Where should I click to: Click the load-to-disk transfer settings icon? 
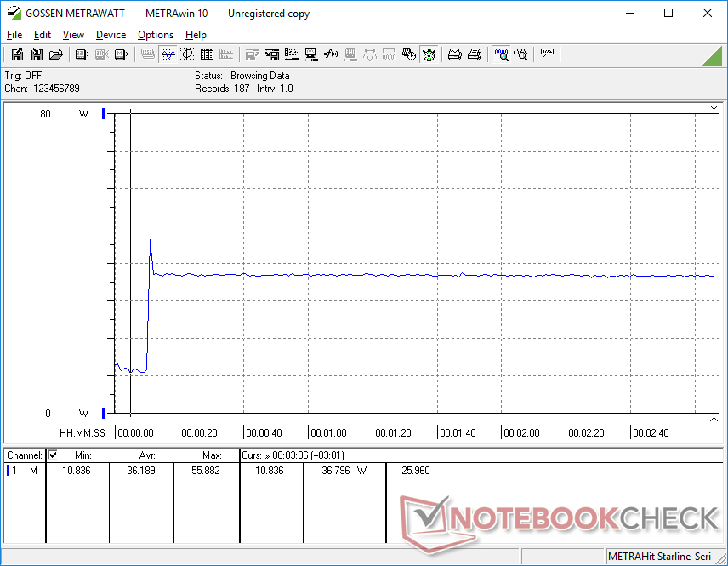(272, 54)
